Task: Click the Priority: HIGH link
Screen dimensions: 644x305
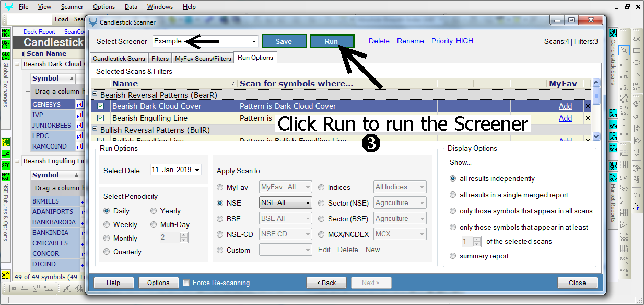Action: [x=452, y=41]
